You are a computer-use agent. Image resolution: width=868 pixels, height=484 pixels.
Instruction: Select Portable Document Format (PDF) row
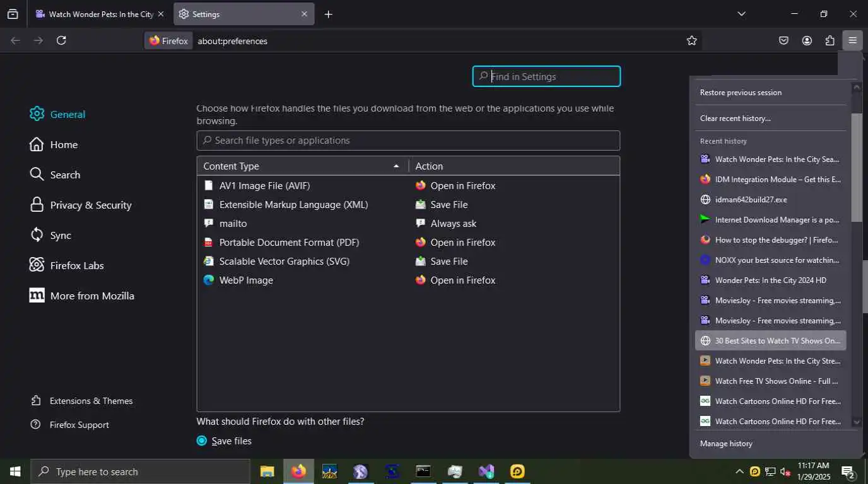point(408,243)
